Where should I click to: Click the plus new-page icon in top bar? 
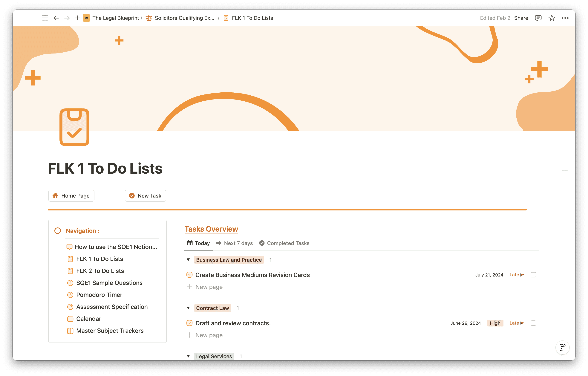click(x=77, y=18)
